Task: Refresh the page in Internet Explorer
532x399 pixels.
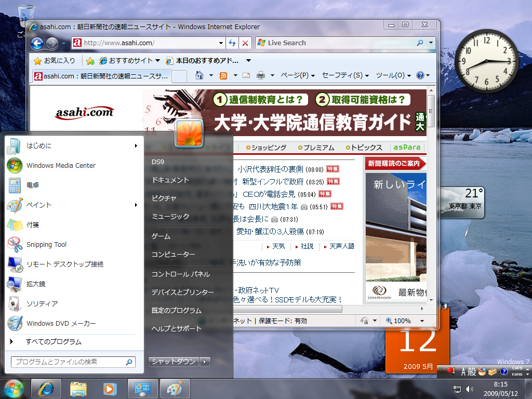Action: tap(232, 43)
